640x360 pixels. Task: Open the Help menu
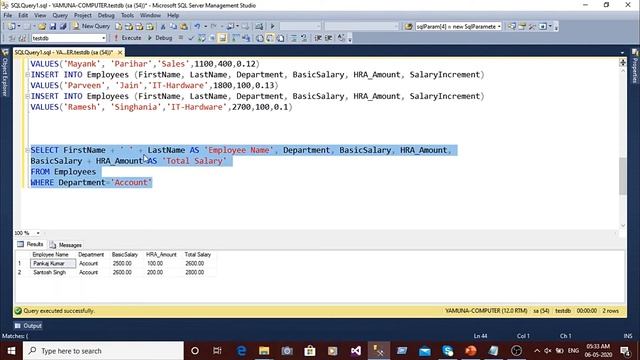click(173, 16)
